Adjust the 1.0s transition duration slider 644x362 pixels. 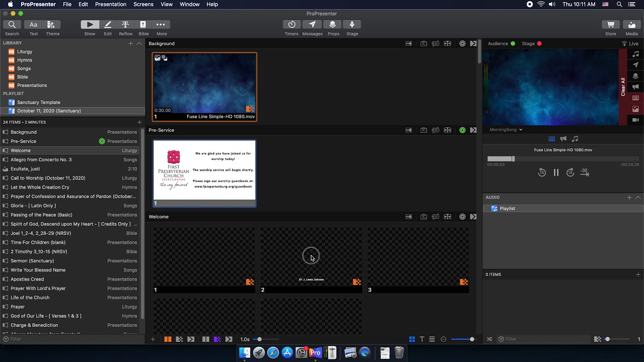tap(267, 339)
